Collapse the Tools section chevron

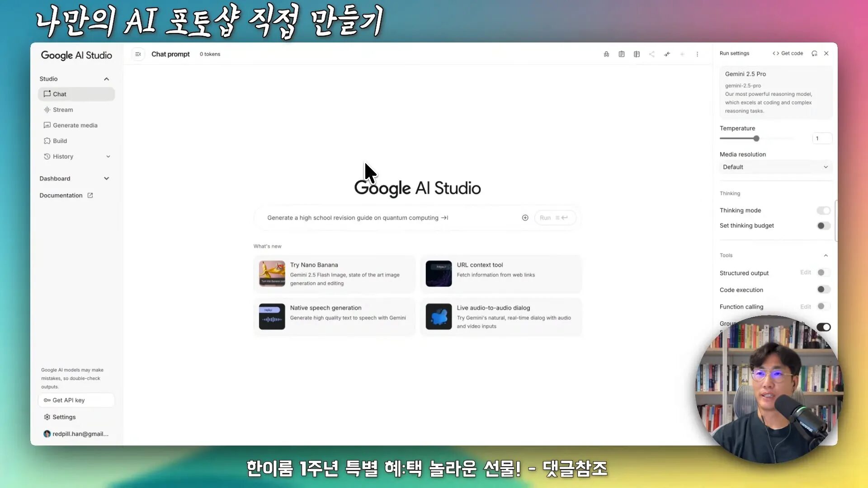[826, 256]
